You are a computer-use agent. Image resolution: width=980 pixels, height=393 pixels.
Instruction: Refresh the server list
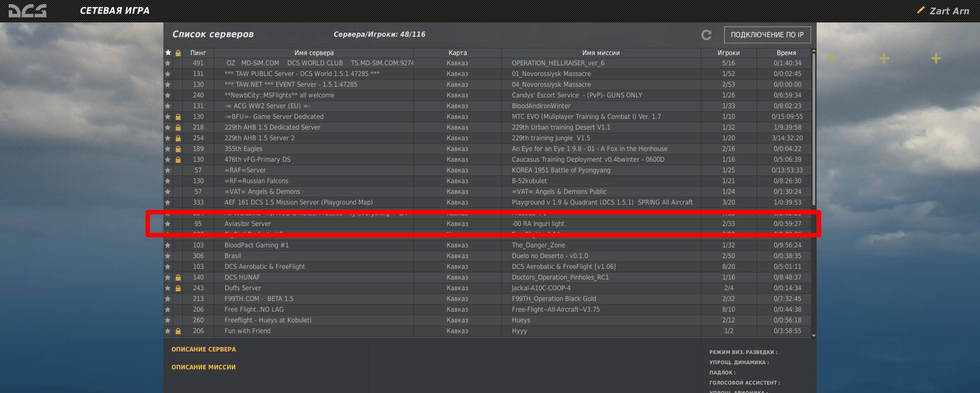706,35
